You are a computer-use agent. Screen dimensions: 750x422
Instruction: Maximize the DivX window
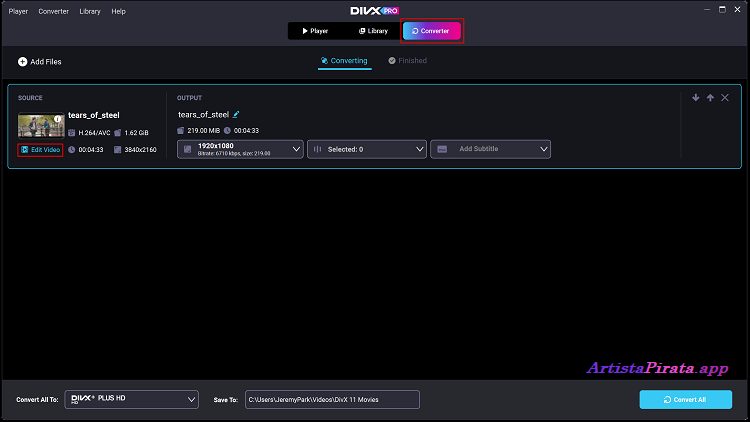pyautogui.click(x=722, y=10)
